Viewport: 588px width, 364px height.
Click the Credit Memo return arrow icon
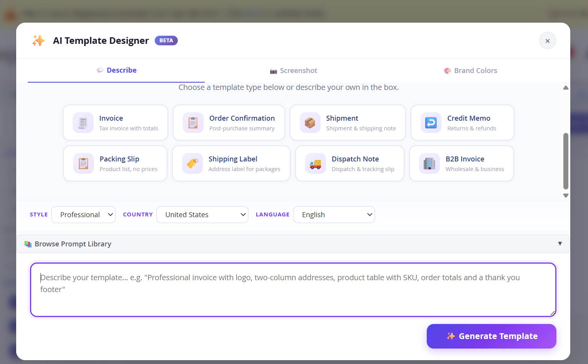coord(431,123)
